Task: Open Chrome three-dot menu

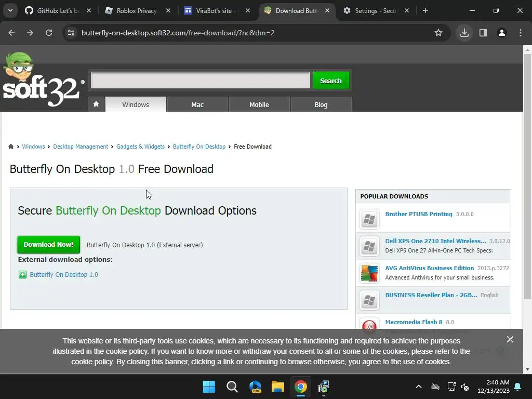Action: coord(521,33)
